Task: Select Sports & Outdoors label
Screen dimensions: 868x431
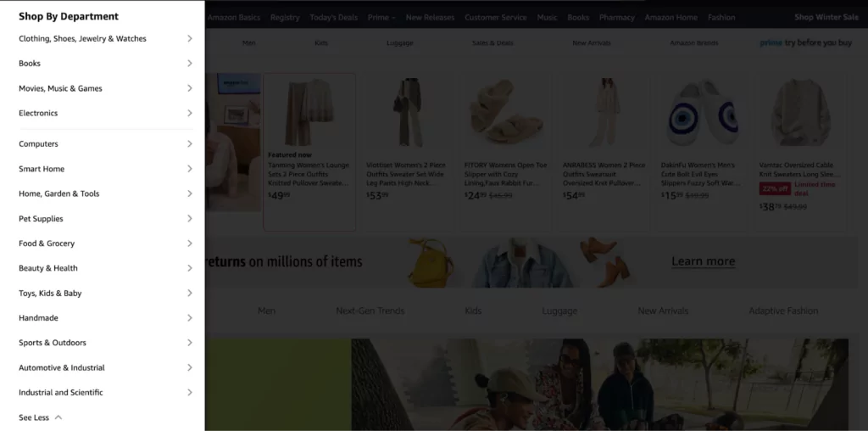Action: [53, 343]
